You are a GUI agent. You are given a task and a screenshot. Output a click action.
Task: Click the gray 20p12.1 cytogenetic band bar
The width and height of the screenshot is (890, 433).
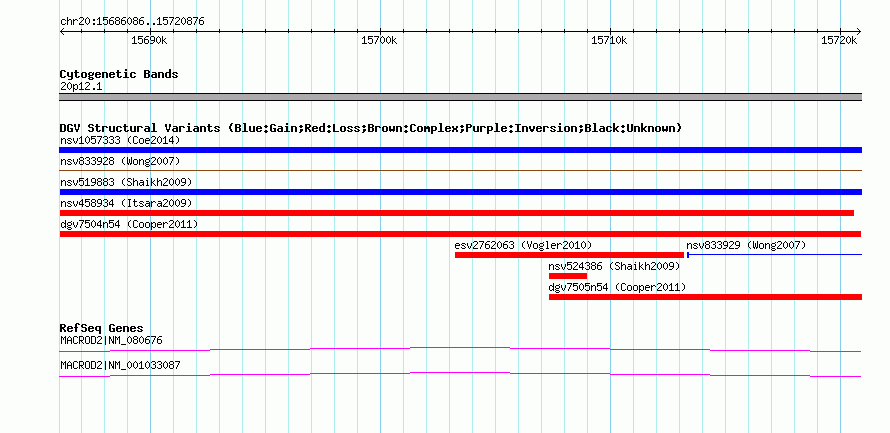(460, 97)
